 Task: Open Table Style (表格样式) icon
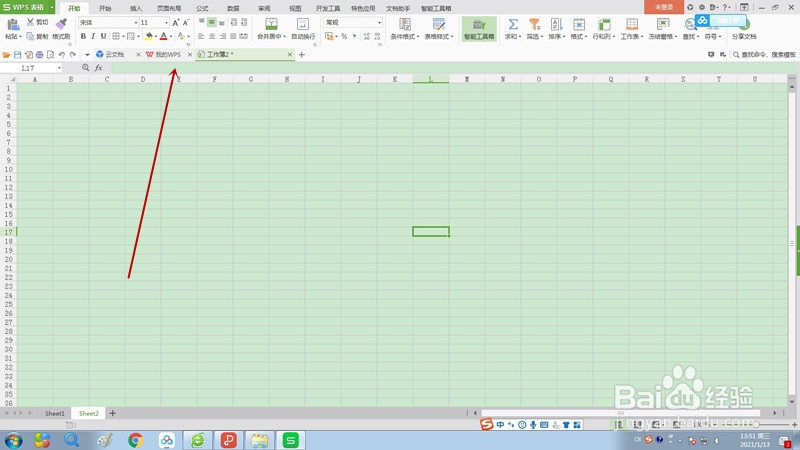(x=439, y=24)
